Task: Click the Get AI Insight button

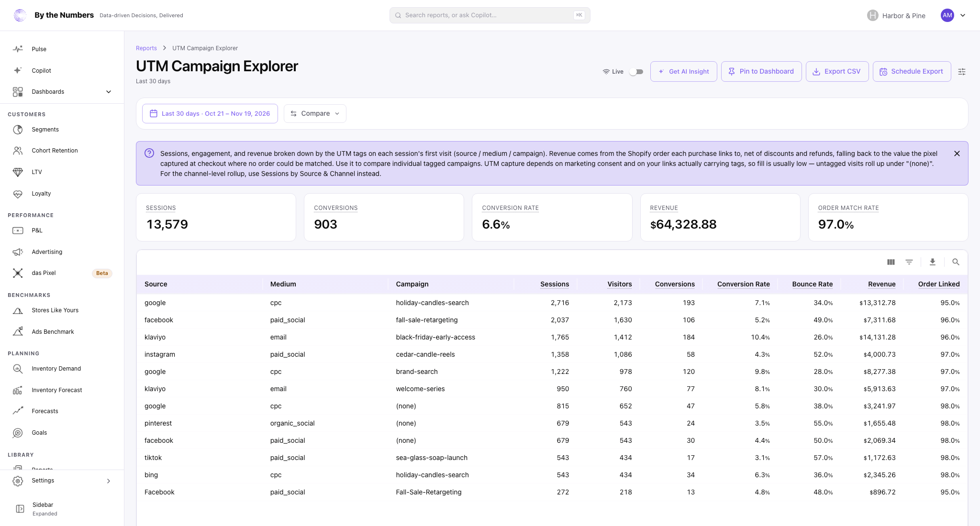Action: pos(683,72)
